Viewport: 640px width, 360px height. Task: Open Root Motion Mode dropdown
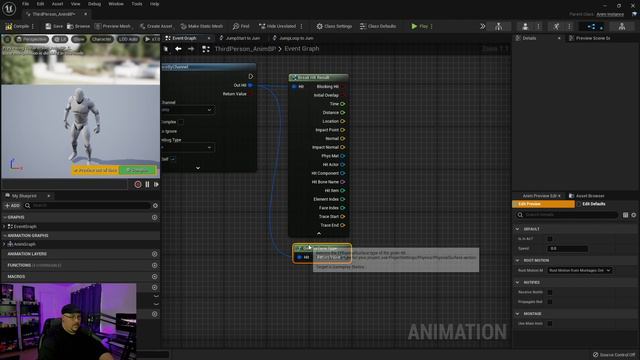(579, 270)
